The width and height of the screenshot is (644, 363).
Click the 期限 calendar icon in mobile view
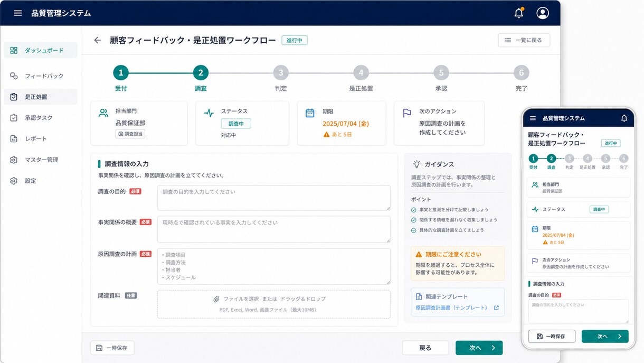click(535, 229)
